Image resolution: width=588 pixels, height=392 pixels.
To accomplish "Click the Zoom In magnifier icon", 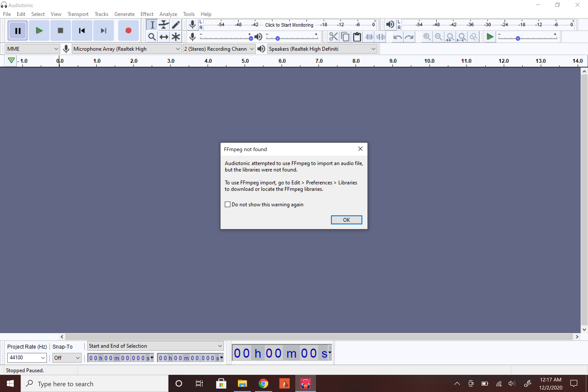I will 427,37.
